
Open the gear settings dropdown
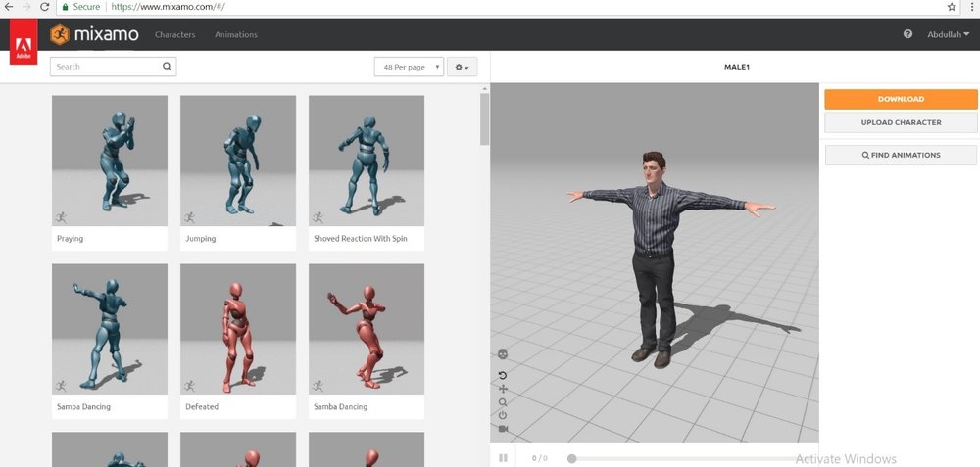[462, 67]
